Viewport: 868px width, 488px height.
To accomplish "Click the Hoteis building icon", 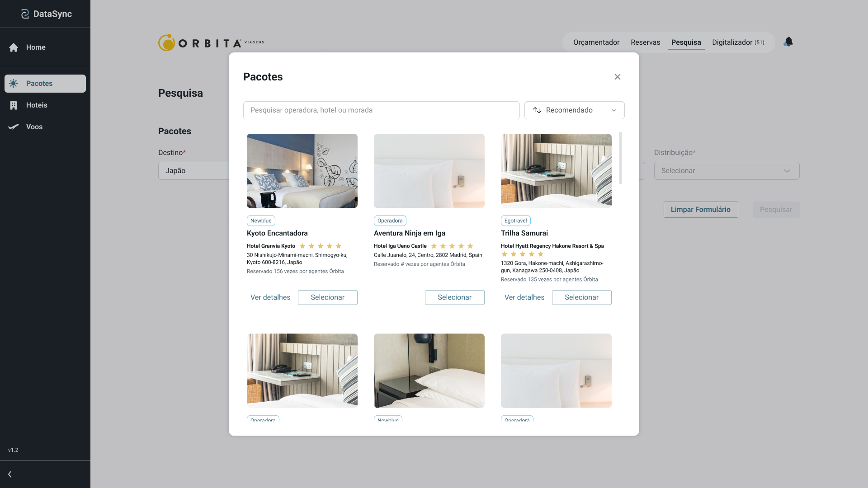I will pos(14,105).
